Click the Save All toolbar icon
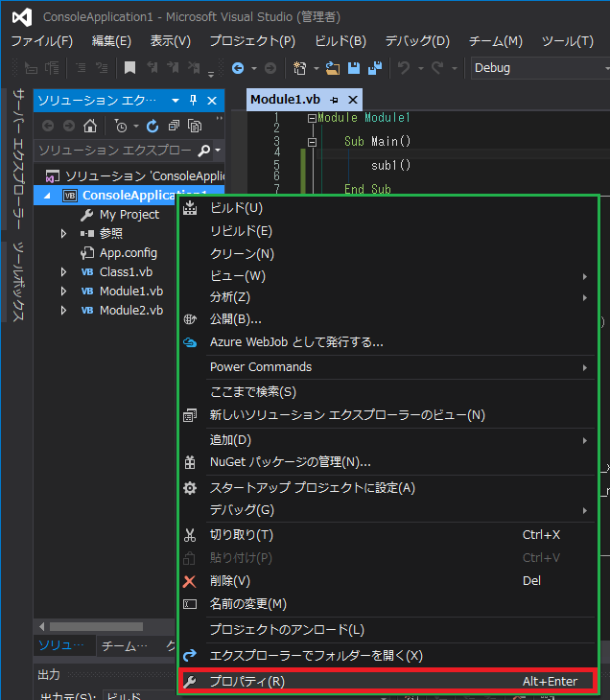This screenshot has width=610, height=700. coord(375,68)
